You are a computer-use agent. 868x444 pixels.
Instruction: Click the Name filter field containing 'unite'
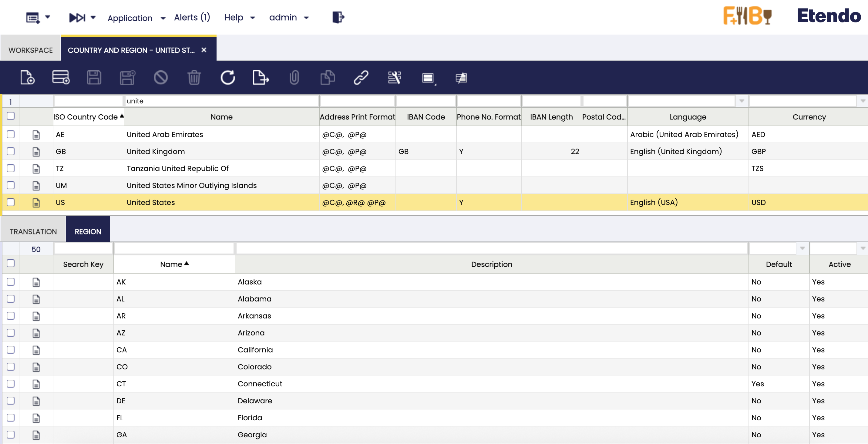pos(221,101)
